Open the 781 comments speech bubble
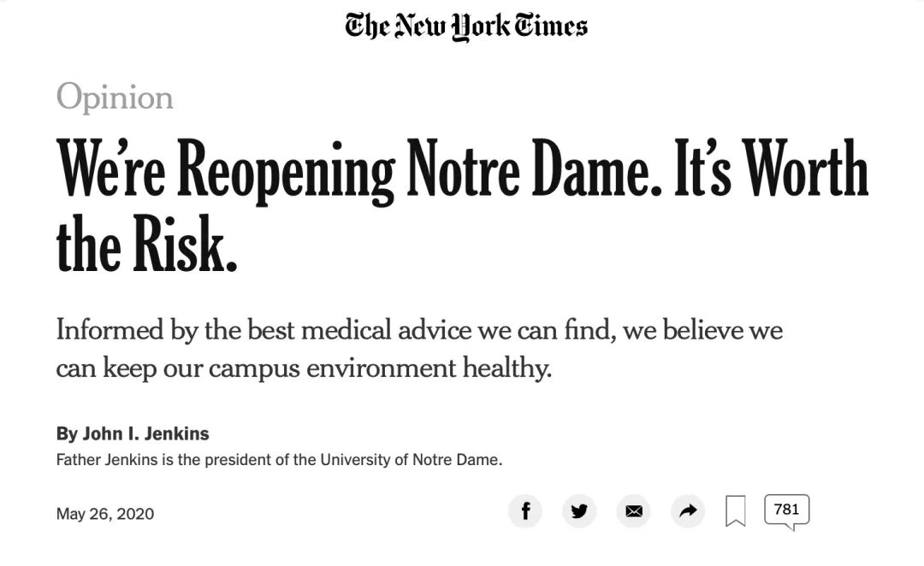 coord(785,510)
